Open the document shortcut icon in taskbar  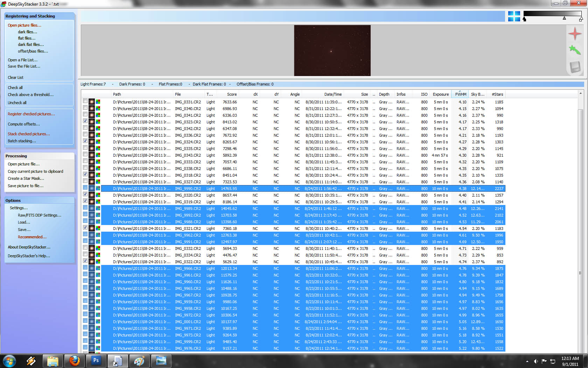pos(118,361)
